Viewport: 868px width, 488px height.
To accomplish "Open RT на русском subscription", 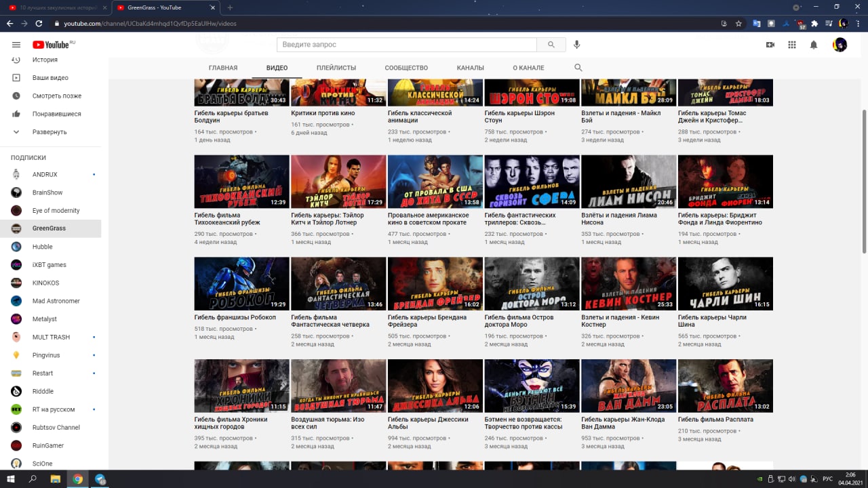I will (x=54, y=409).
